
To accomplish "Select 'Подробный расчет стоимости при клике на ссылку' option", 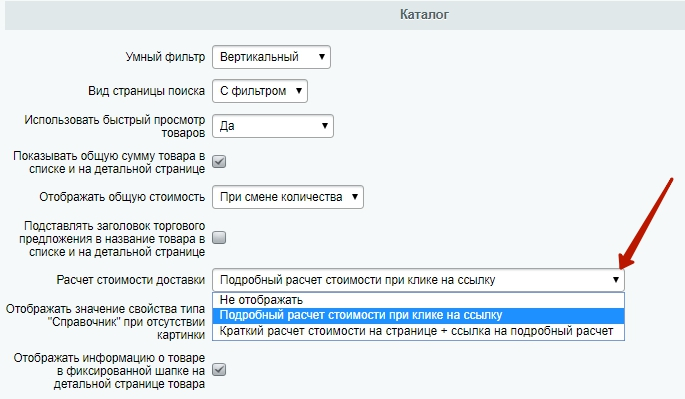I will coord(419,315).
